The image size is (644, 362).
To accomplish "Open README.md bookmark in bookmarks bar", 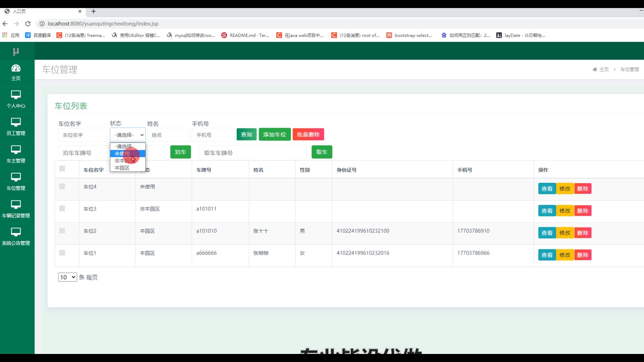I will pos(246,35).
